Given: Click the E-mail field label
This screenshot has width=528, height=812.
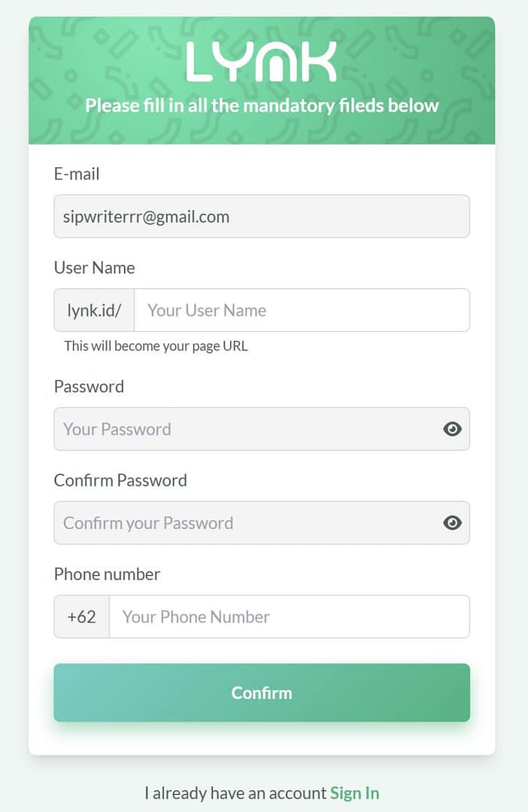Looking at the screenshot, I should point(77,174).
